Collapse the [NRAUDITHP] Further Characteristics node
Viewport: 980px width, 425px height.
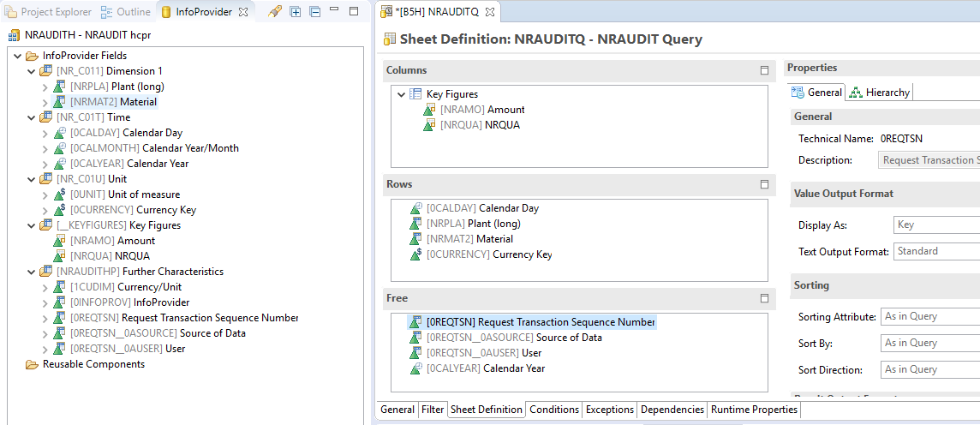click(31, 272)
